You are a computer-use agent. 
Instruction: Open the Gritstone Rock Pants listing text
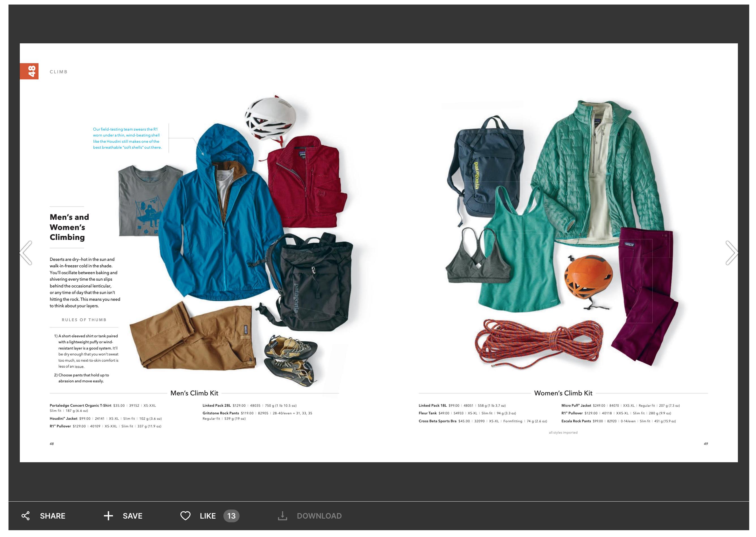pyautogui.click(x=221, y=413)
